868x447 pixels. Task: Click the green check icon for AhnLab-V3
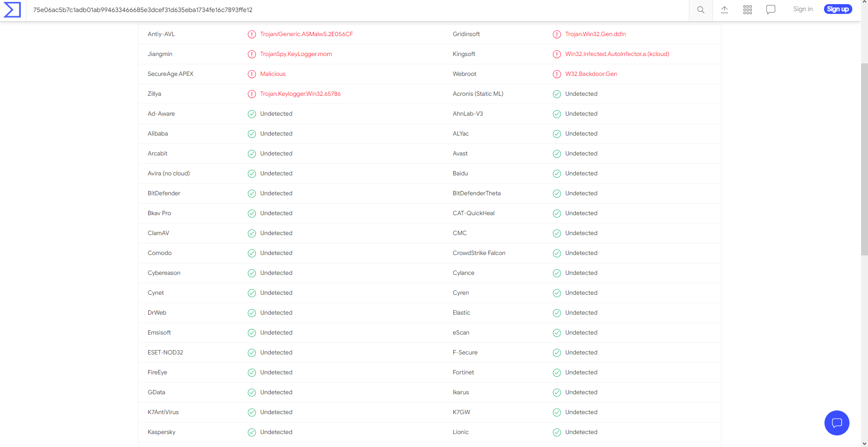(x=557, y=114)
